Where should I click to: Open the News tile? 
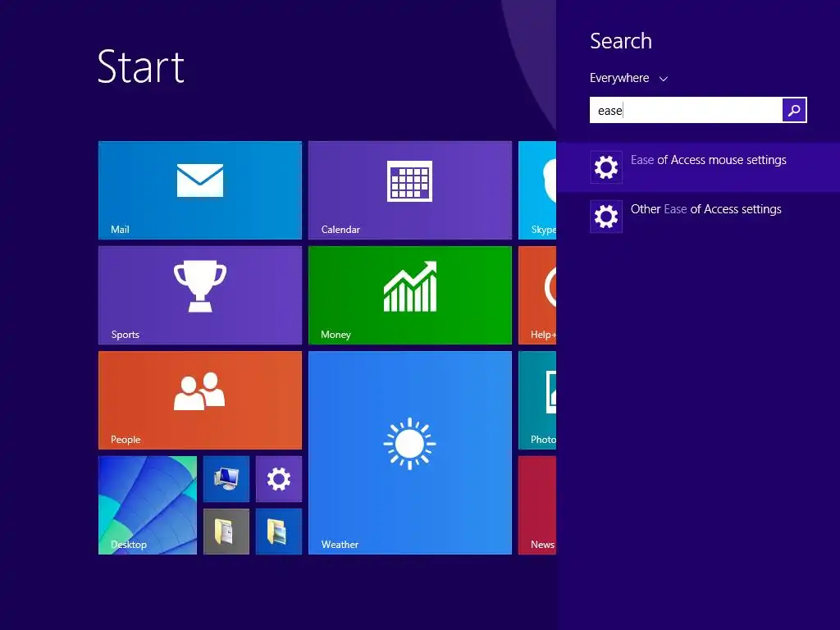click(537, 505)
